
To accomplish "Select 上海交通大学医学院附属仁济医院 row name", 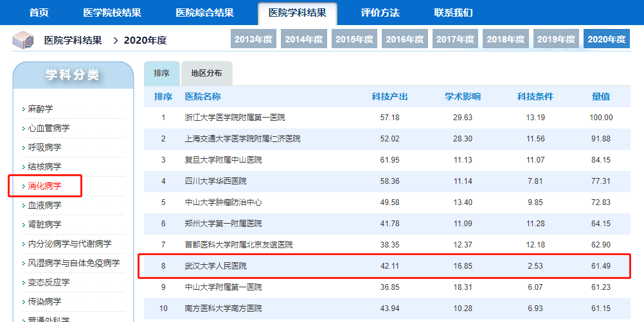I will point(243,139).
